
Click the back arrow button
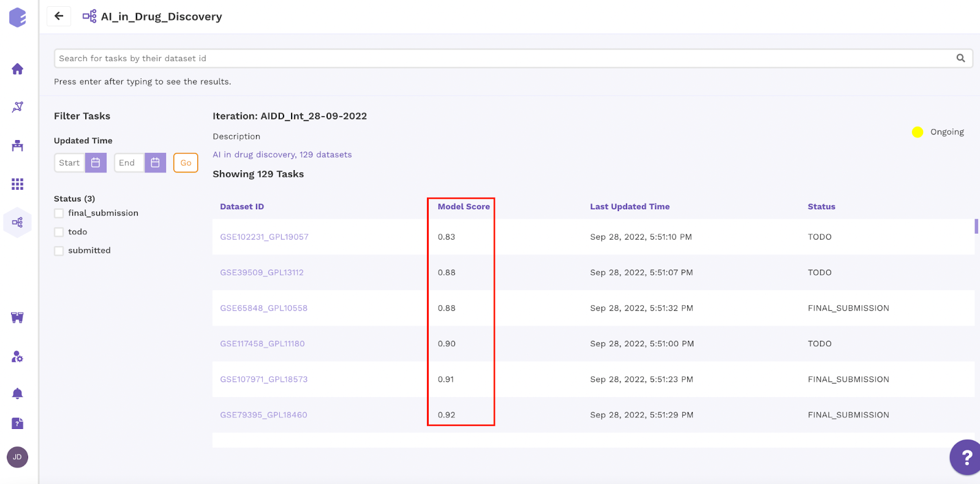coord(59,16)
